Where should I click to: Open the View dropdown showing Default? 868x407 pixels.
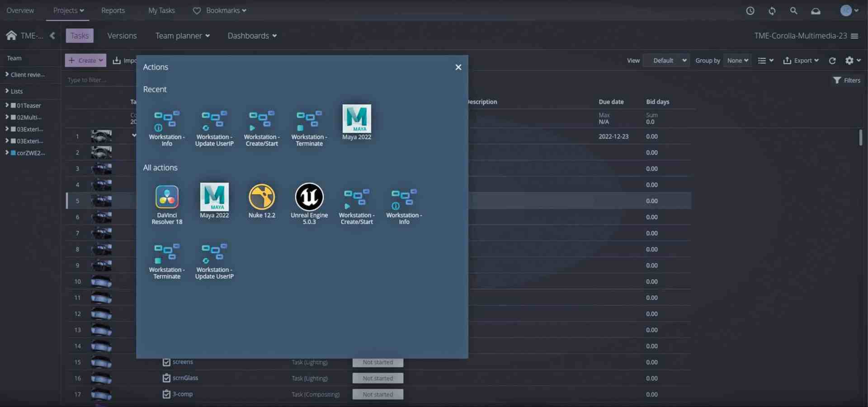pos(666,60)
